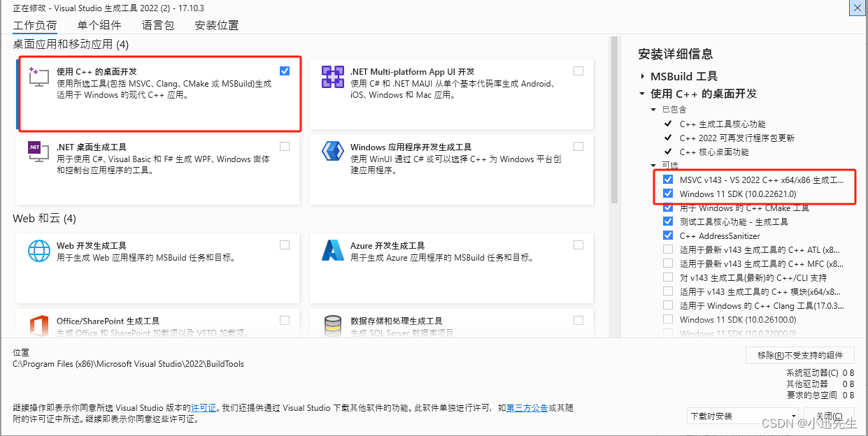Check the .NET 桌面生成工具 workload checkbox
The width and height of the screenshot is (868, 436).
click(x=284, y=146)
